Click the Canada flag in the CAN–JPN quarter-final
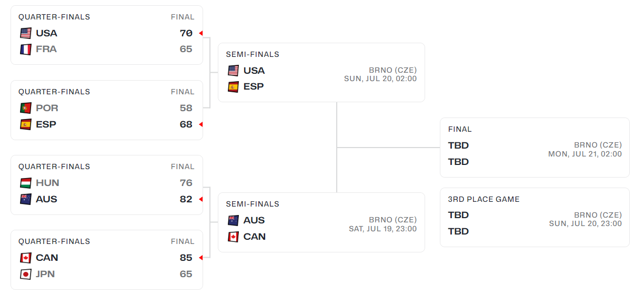Viewport: 644px width, 303px height. pos(25,258)
